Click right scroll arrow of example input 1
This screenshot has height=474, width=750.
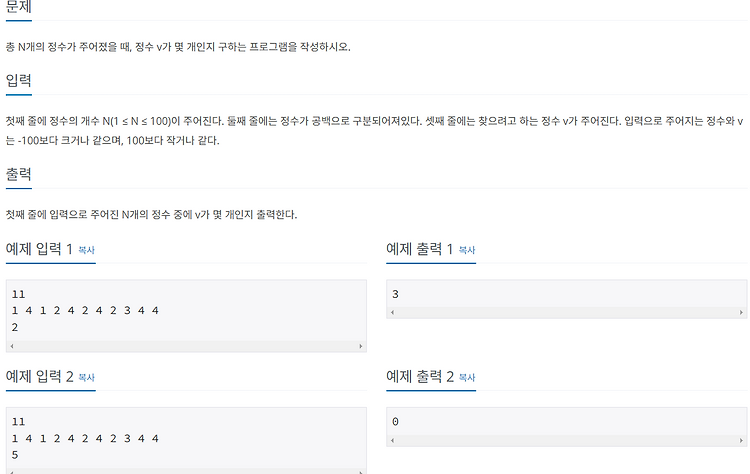tap(361, 346)
